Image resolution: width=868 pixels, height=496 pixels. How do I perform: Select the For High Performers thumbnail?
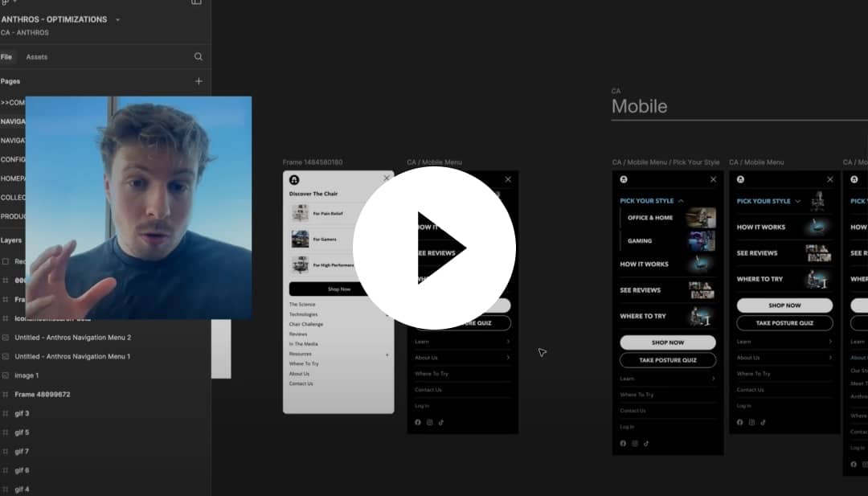tap(300, 264)
